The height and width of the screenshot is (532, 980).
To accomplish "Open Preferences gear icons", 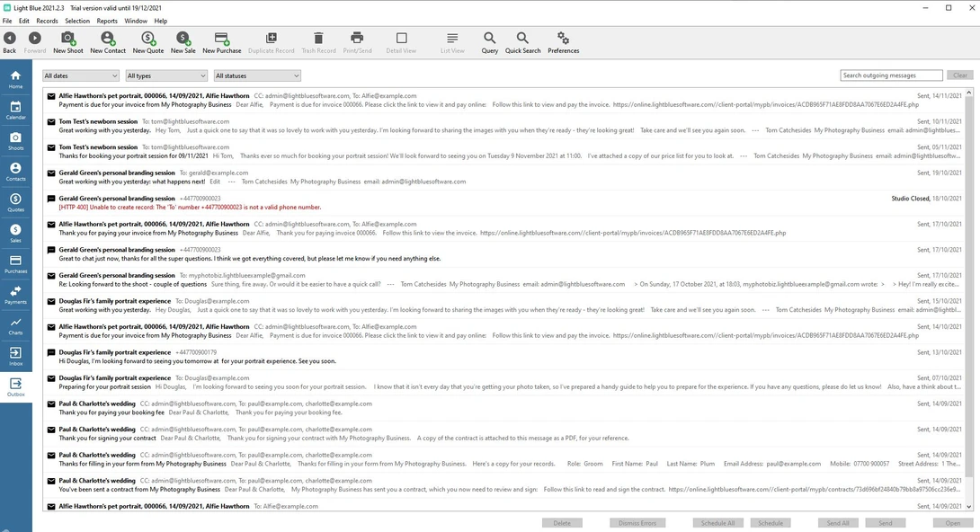I will [x=563, y=42].
